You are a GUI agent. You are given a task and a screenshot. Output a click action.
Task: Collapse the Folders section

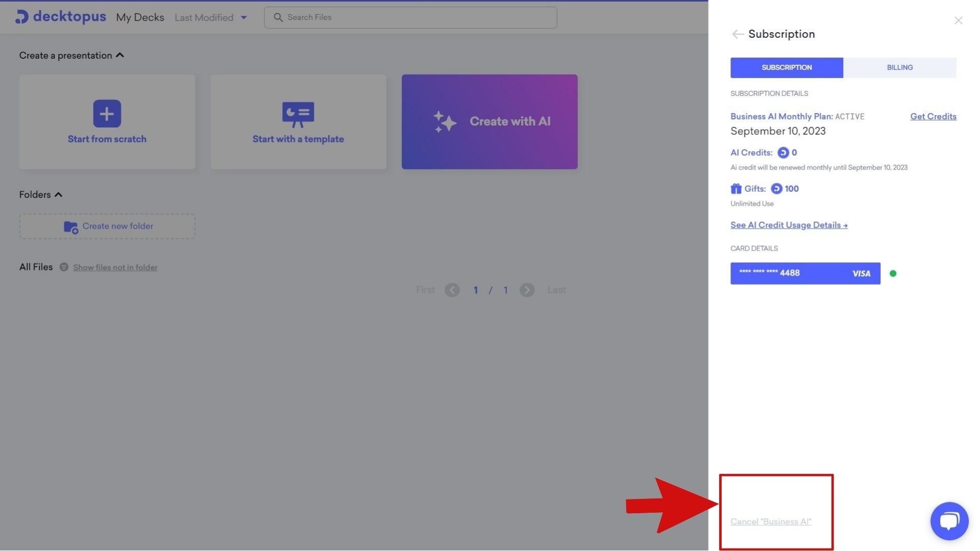(x=59, y=194)
